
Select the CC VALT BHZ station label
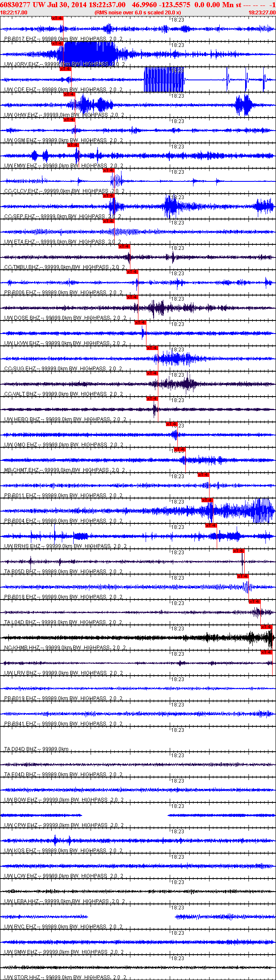click(x=21, y=394)
